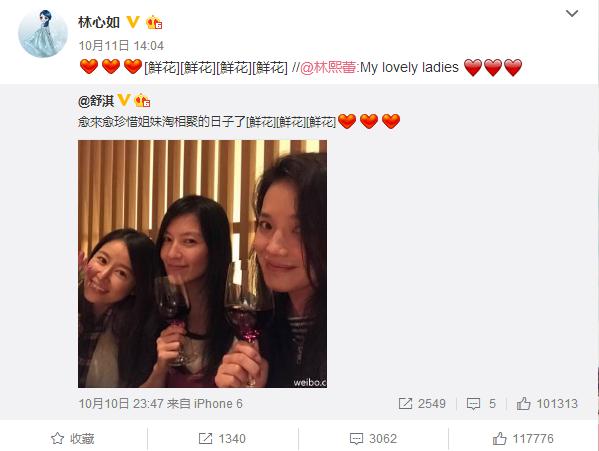This screenshot has width=599, height=451.
Task: Open the 10月10日 23:47 original post timestamp
Action: tap(121, 404)
